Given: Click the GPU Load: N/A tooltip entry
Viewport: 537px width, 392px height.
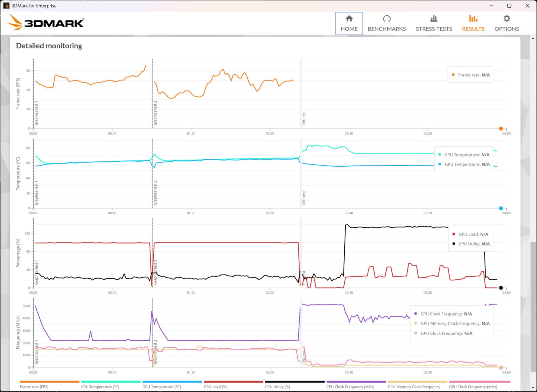Looking at the screenshot, I should coord(470,234).
